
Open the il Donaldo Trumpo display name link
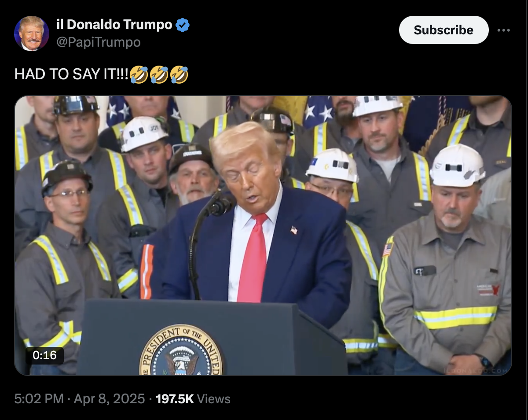pos(114,25)
